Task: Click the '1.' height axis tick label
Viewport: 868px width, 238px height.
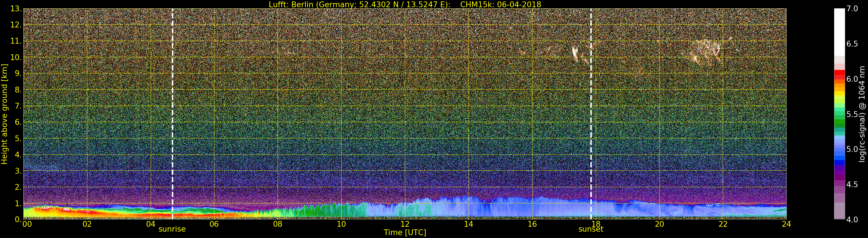Action: [18, 203]
